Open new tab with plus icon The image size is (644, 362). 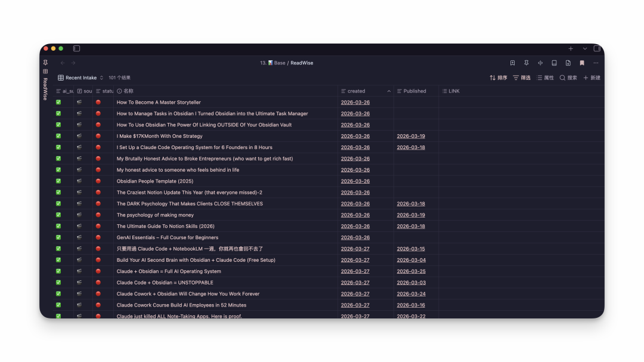[571, 48]
